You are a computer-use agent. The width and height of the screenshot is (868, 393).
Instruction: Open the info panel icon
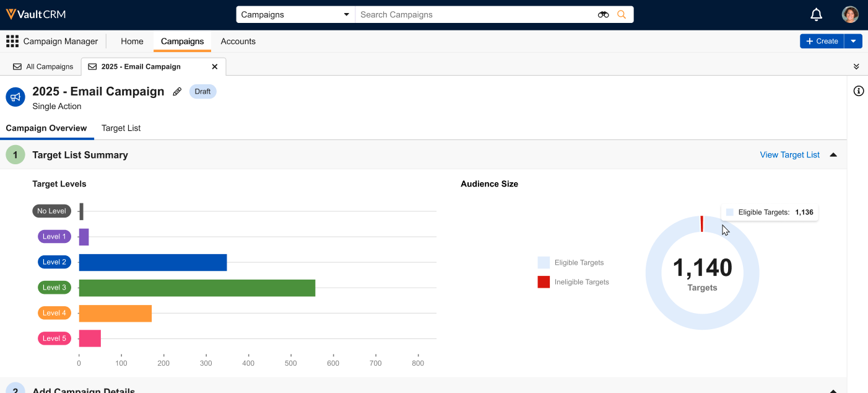click(x=858, y=91)
